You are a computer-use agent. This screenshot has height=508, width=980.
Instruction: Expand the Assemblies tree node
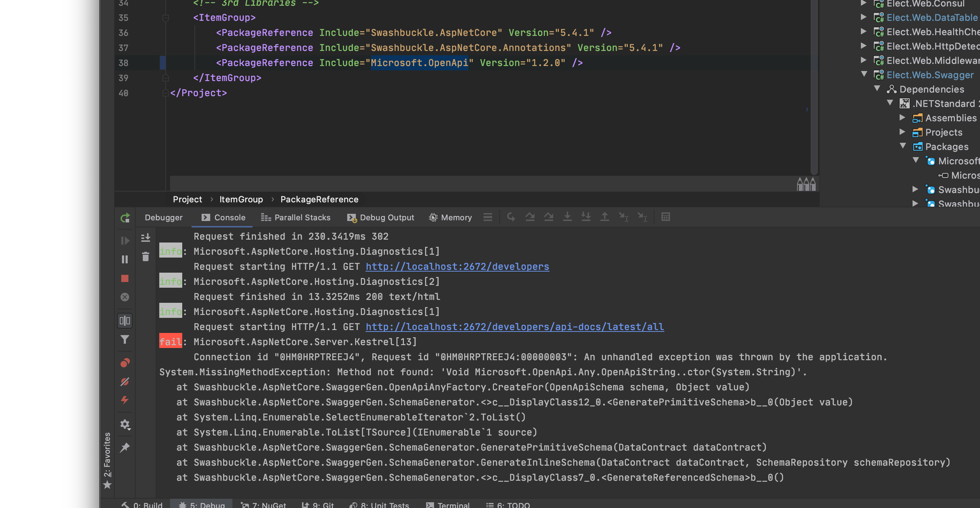click(902, 118)
